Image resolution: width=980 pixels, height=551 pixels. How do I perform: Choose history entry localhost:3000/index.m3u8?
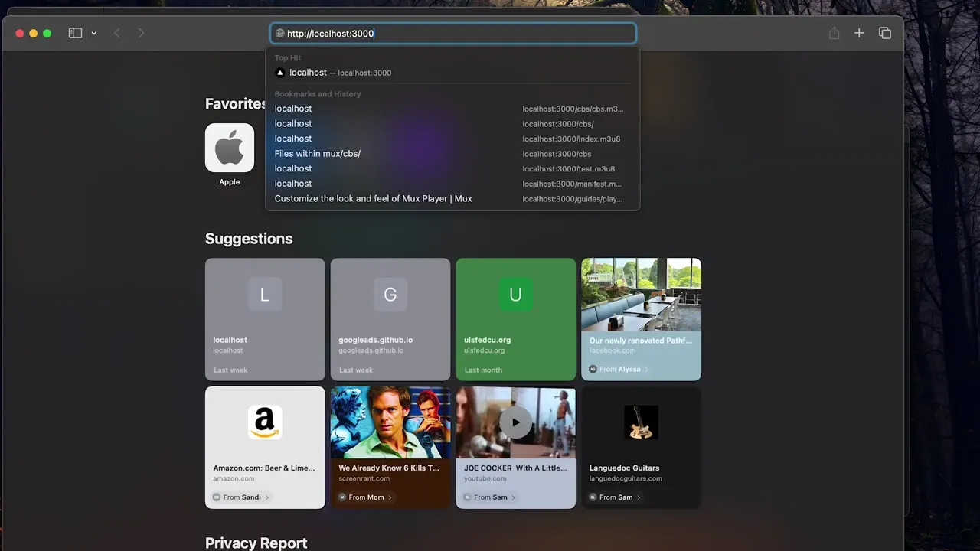point(452,139)
